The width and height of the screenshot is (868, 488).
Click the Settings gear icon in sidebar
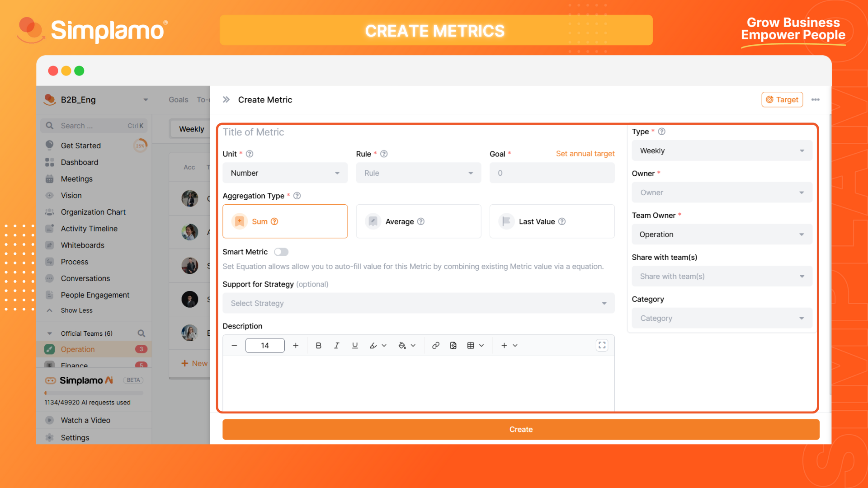[50, 437]
